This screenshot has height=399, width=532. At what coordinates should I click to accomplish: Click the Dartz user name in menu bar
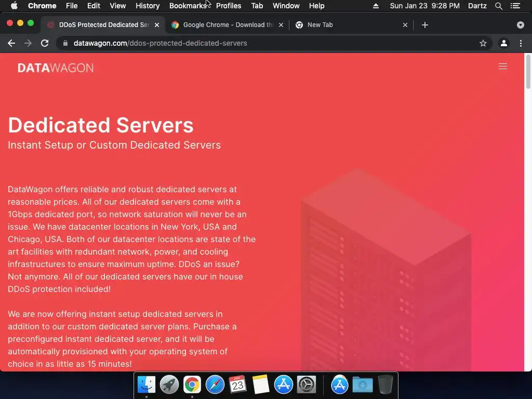(x=477, y=6)
